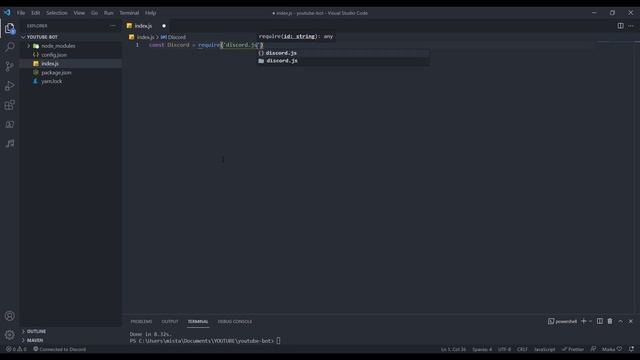This screenshot has height=360, width=640.
Task: Create a new terminal with plus icon
Action: [584, 321]
